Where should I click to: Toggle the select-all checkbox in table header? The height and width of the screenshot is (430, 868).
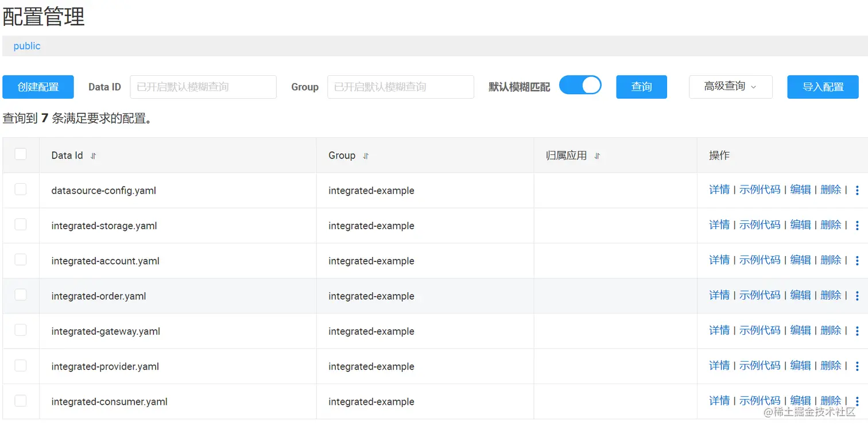(21, 154)
